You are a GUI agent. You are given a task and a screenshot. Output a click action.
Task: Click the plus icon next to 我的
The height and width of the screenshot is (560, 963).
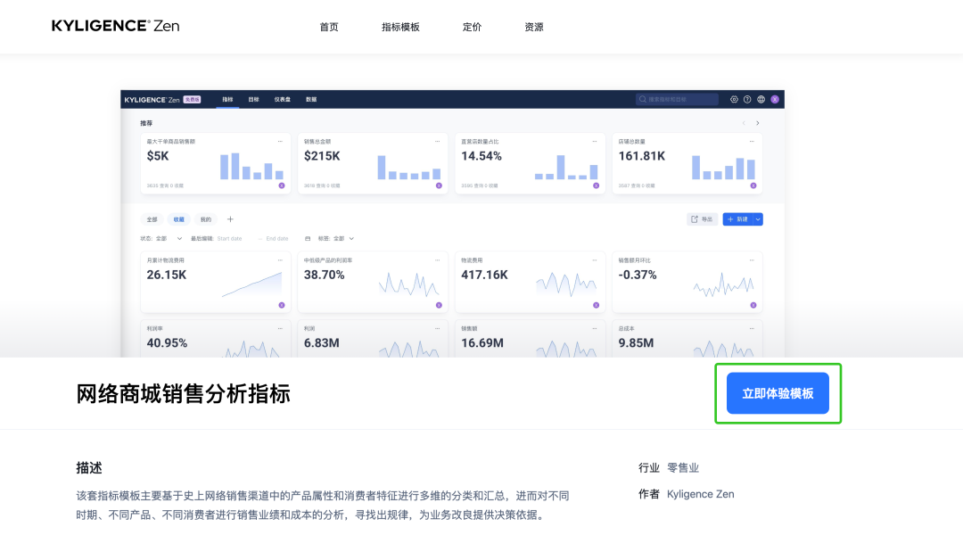click(x=230, y=219)
